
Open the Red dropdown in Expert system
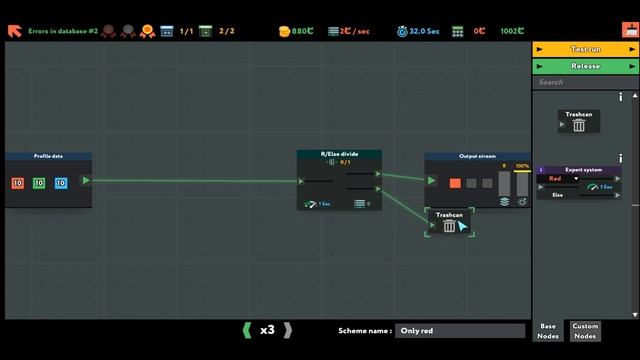(559, 179)
